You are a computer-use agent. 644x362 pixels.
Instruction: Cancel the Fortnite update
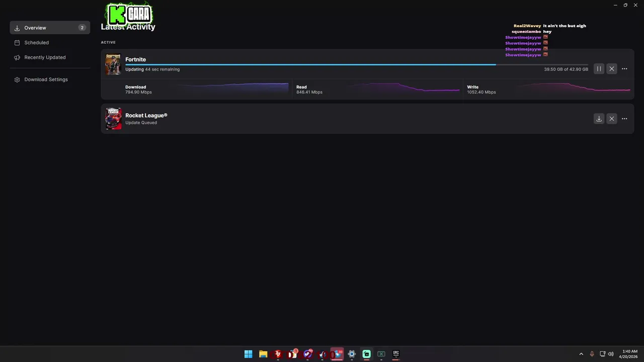611,69
